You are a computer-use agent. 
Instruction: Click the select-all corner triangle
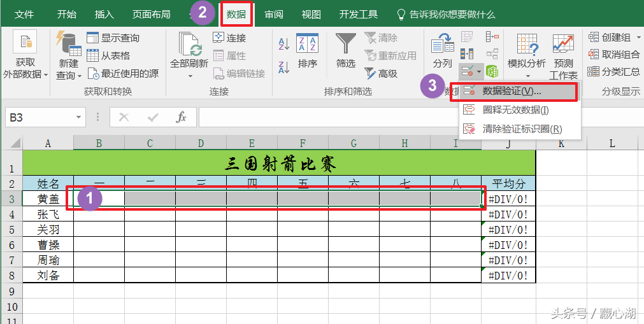[15, 143]
